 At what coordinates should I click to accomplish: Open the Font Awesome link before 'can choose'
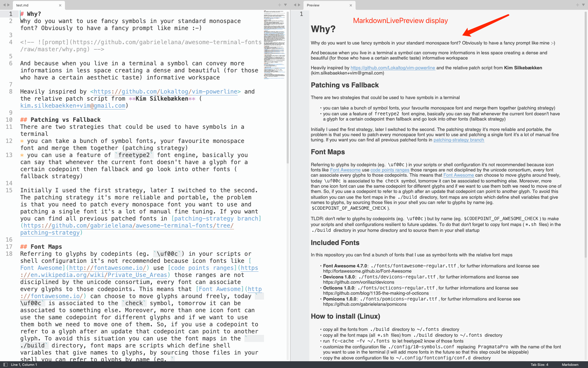pos(458,175)
